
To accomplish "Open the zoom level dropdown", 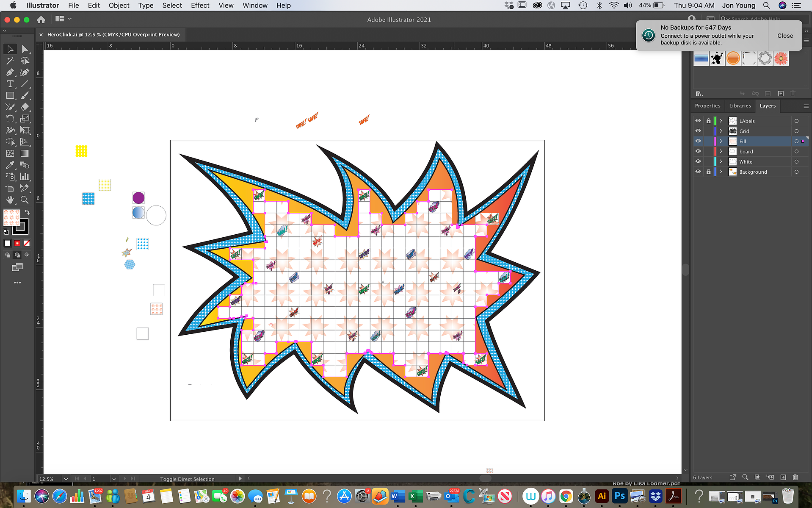I will tap(66, 479).
